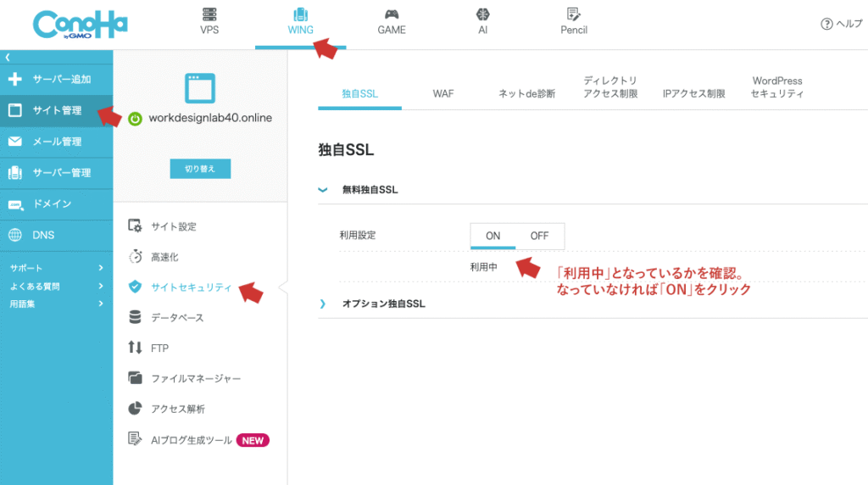Open the サーバー管理 menu label
The image size is (868, 485).
tap(61, 173)
